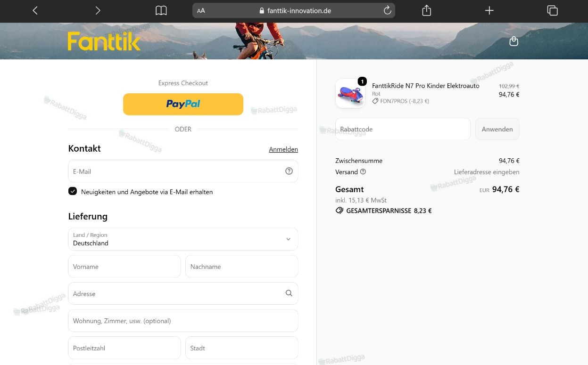The height and width of the screenshot is (365, 588).
Task: Show all tabs with the tabs overview icon
Action: [x=552, y=10]
